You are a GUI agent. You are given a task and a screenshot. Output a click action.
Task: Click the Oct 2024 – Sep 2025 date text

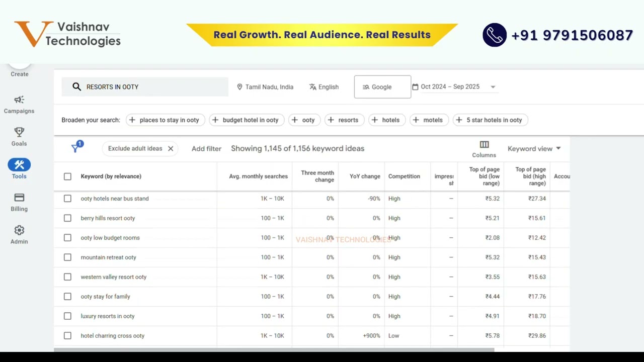450,86
